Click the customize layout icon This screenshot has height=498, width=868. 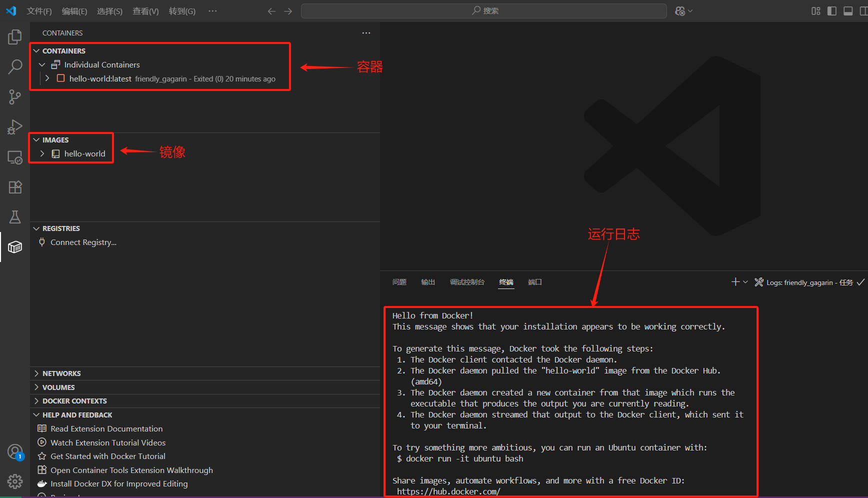(816, 11)
